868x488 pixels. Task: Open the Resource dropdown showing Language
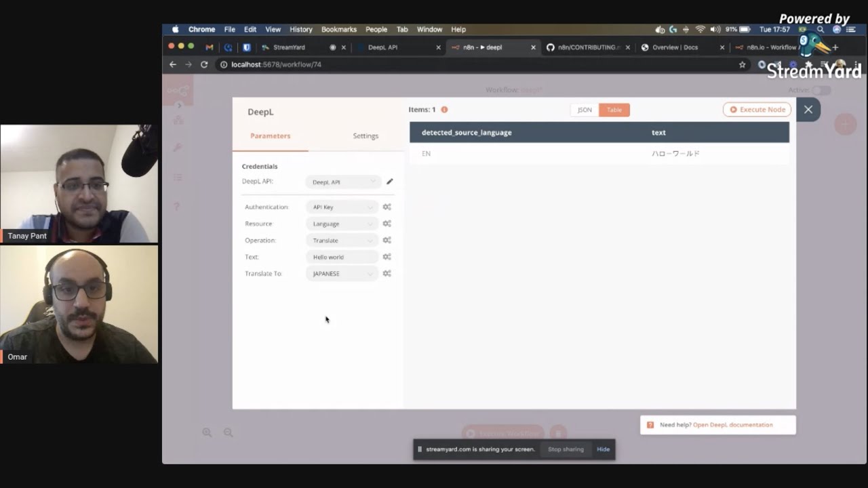point(341,223)
